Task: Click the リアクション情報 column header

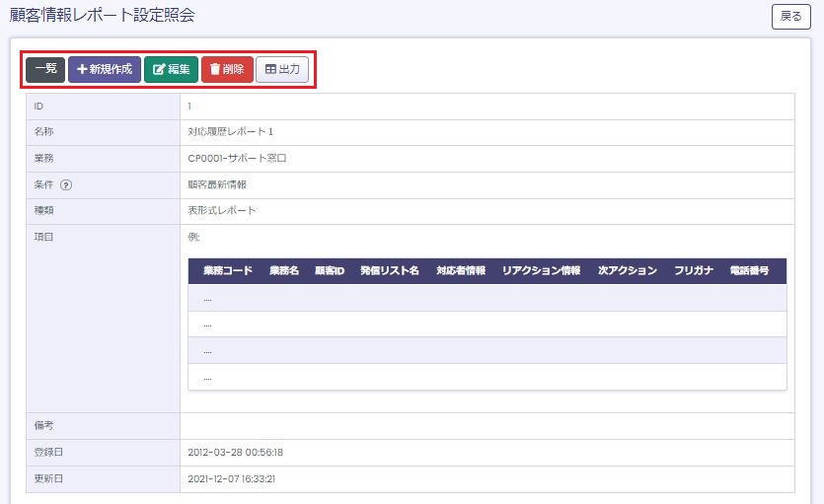Action: coord(541,271)
